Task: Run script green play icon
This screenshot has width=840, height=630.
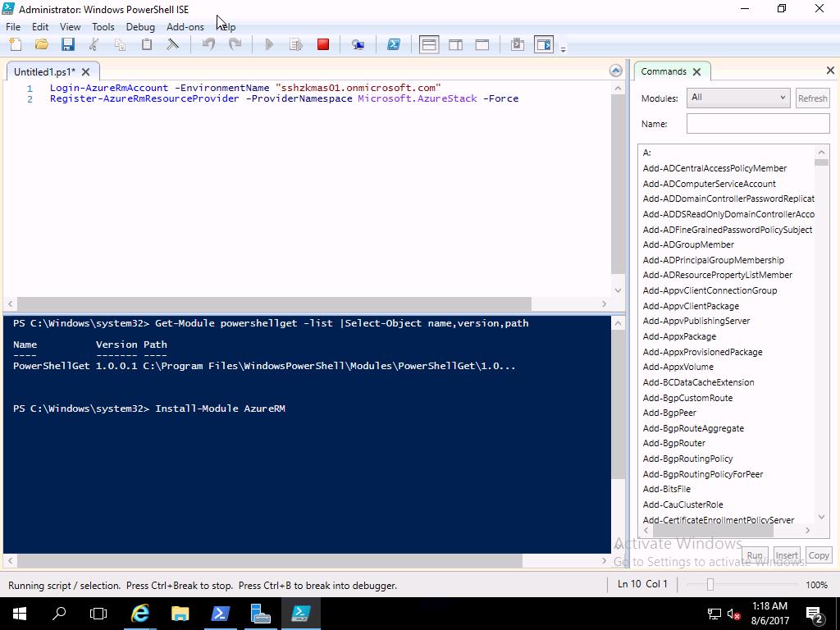Action: [x=269, y=44]
